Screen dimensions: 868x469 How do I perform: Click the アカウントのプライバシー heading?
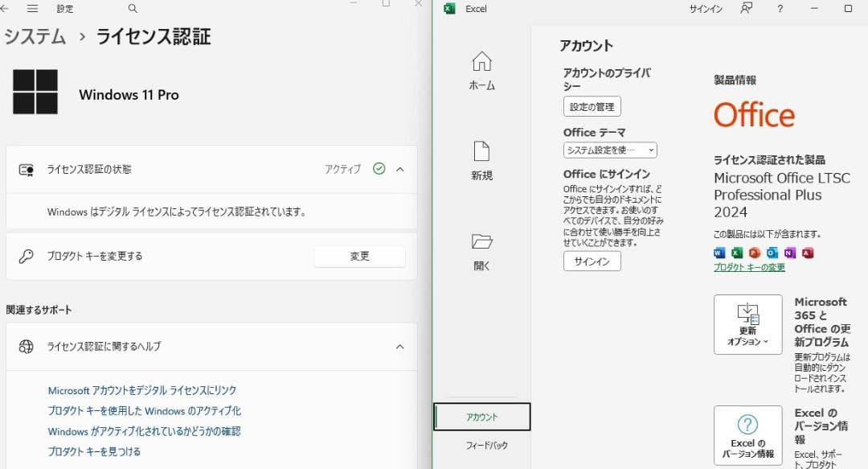607,80
